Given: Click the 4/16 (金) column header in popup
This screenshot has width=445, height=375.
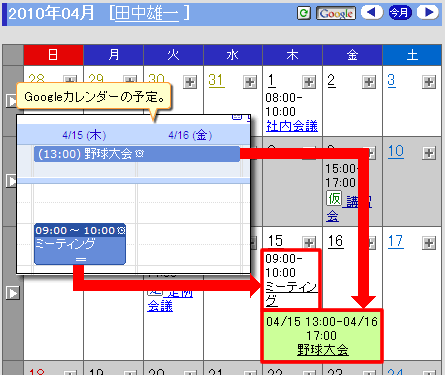Looking at the screenshot, I should (x=190, y=135).
